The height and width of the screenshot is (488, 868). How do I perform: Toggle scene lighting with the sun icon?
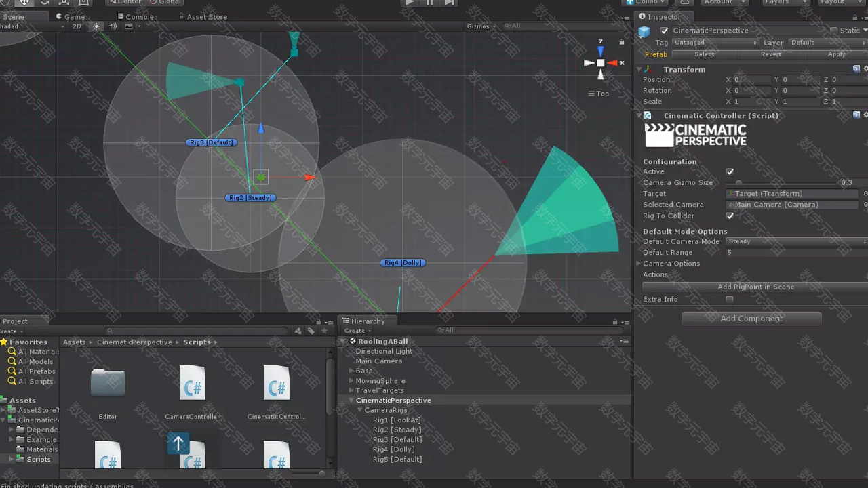coord(96,26)
